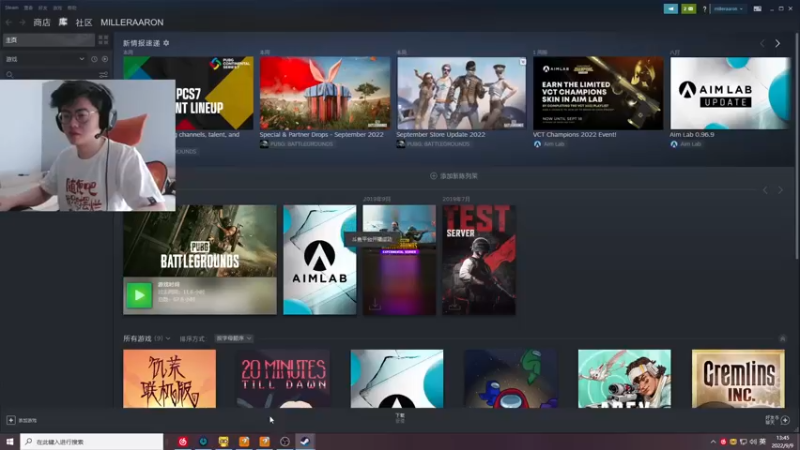Open the Among Us game cover
The image size is (800, 450).
click(511, 379)
